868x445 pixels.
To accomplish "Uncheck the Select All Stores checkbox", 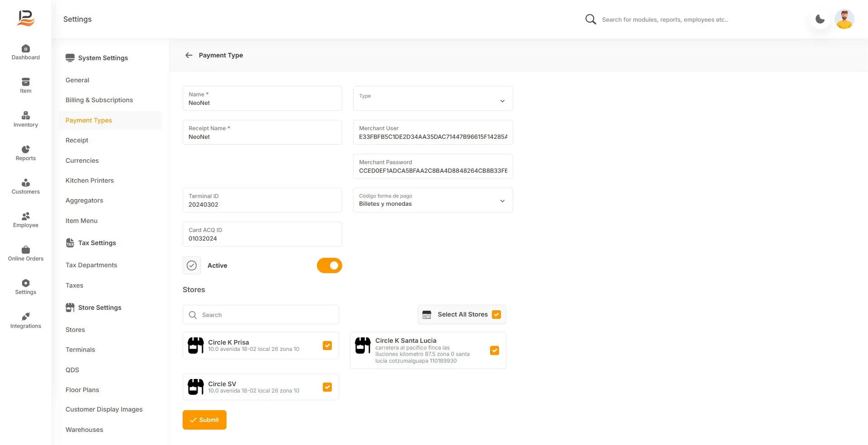I will pos(496,314).
